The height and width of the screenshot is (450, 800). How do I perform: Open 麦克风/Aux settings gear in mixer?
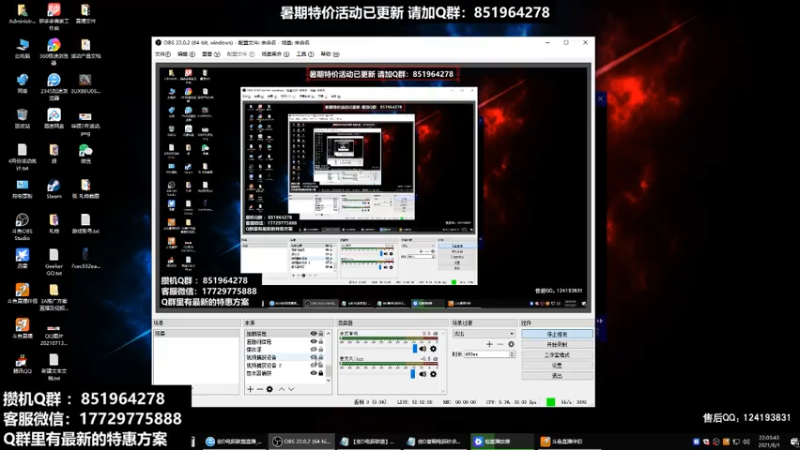click(433, 374)
